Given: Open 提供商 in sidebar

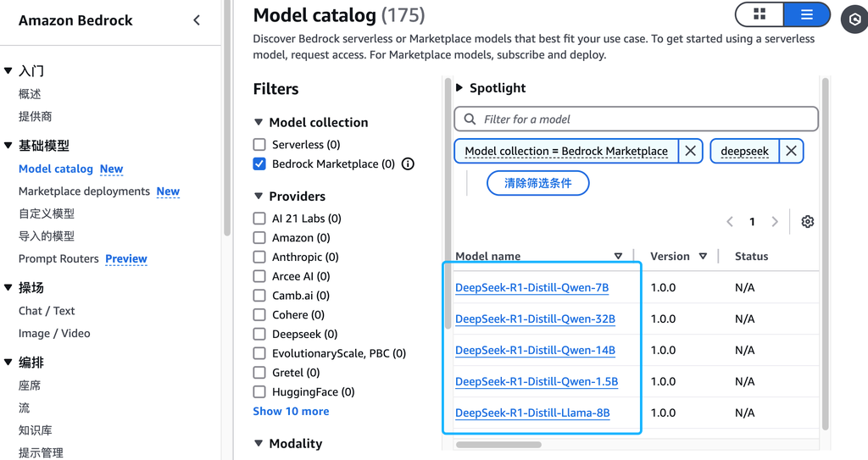Looking at the screenshot, I should [36, 116].
